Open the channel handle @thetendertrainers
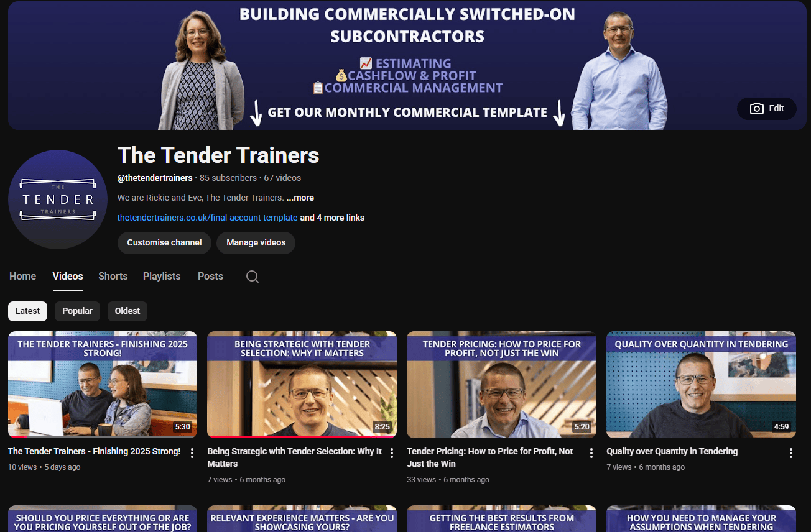 [154, 177]
